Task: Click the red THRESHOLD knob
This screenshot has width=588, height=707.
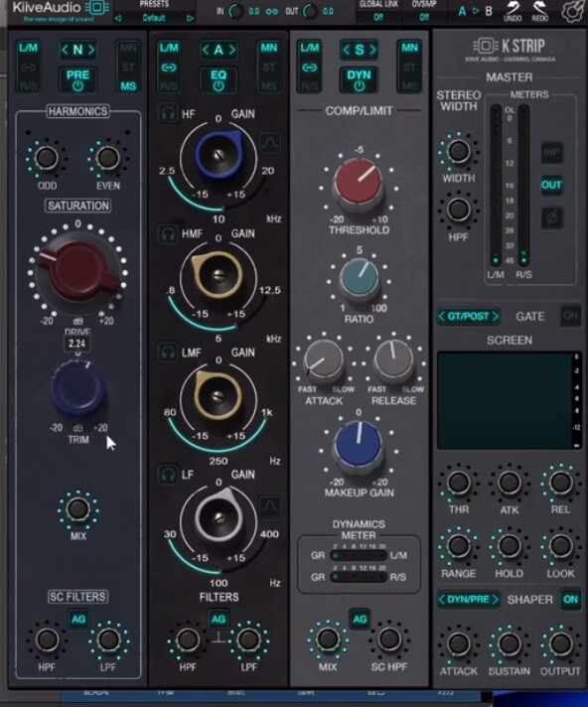Action: [359, 184]
